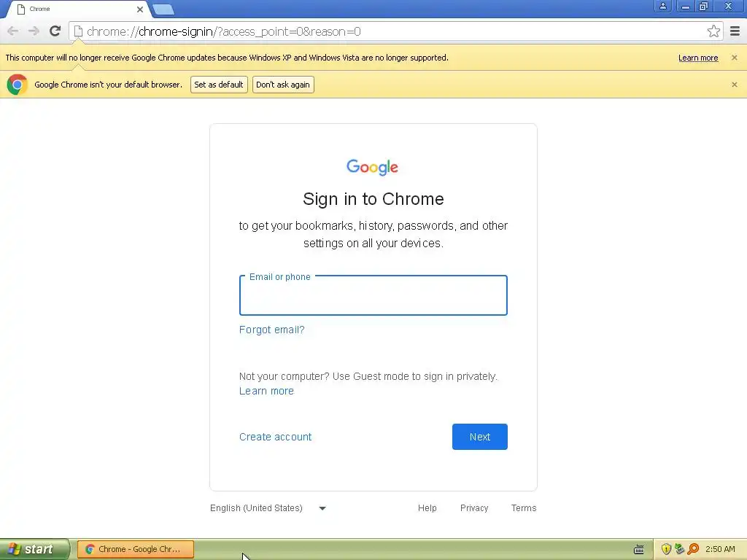
Task: Open a new tab
Action: click(163, 9)
